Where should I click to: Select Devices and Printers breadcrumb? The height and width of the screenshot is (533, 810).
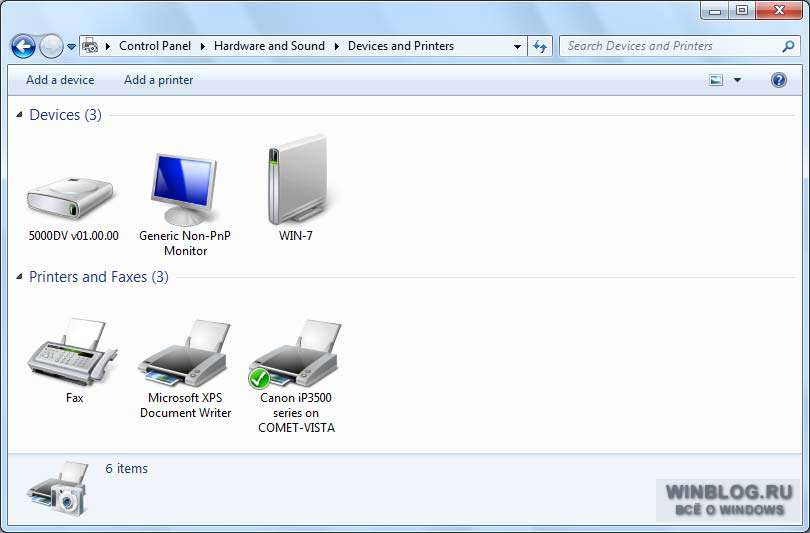tap(401, 46)
